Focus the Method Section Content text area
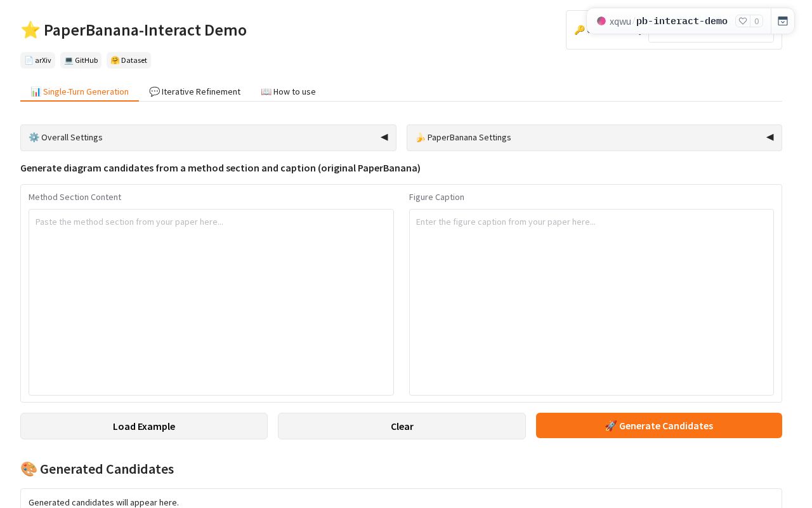This screenshot has width=812, height=508. [x=211, y=302]
